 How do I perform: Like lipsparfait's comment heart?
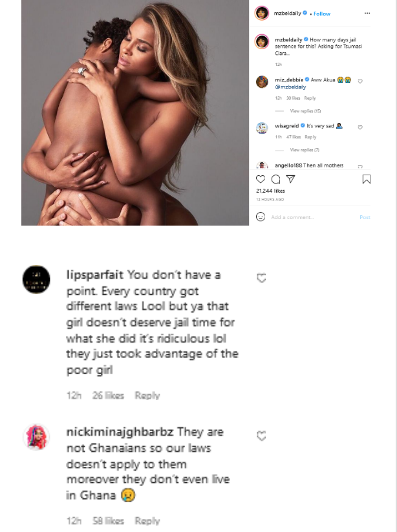pos(262,278)
